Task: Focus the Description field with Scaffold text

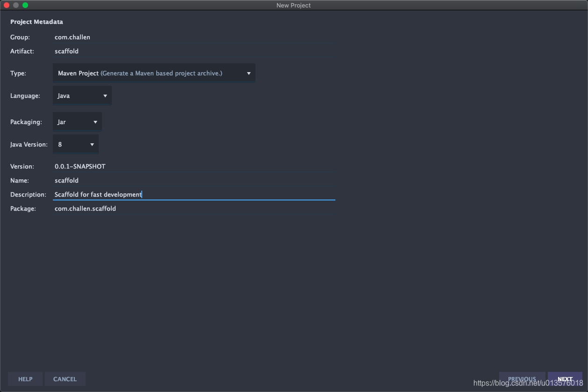Action: [x=194, y=194]
